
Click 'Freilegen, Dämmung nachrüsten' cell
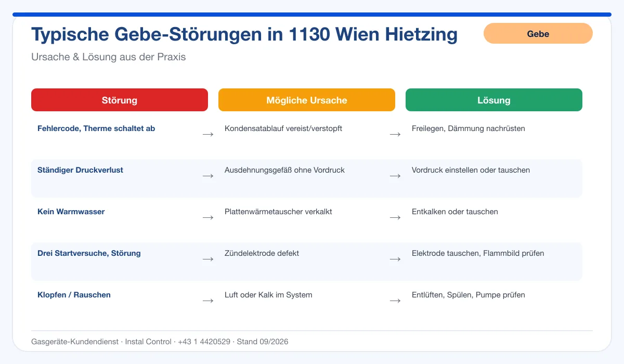469,128
